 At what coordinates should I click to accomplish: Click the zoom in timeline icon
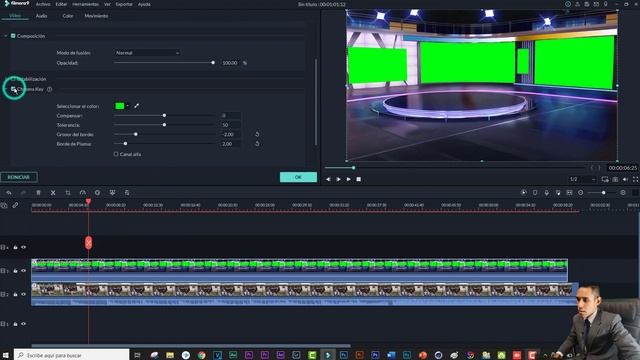pyautogui.click(x=623, y=193)
